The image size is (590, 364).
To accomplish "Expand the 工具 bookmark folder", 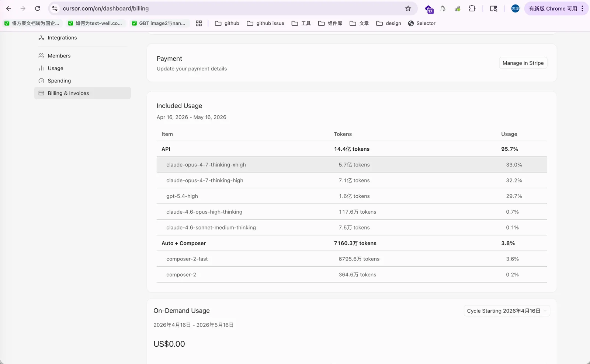I will click(301, 23).
